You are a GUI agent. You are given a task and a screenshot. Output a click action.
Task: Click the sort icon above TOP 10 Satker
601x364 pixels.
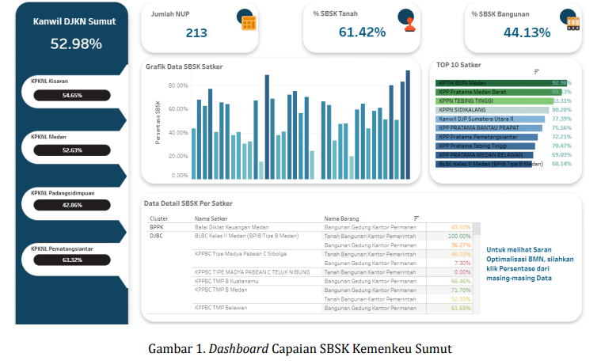537,71
